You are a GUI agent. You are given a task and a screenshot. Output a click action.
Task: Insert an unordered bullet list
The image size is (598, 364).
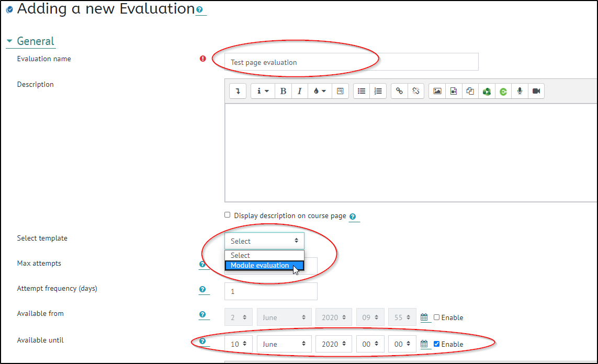[x=362, y=91]
